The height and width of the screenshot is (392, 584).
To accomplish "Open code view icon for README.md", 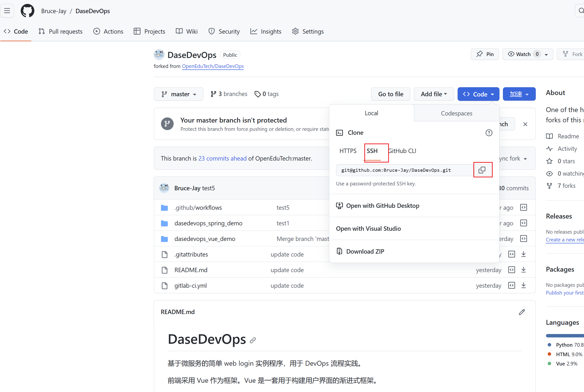I will click(511, 270).
